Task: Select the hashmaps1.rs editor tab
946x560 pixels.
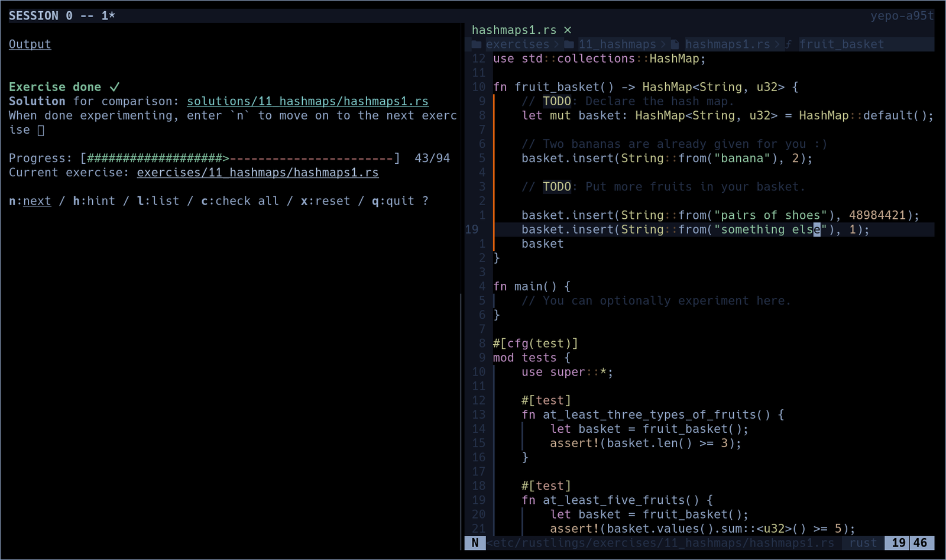Action: 514,30
